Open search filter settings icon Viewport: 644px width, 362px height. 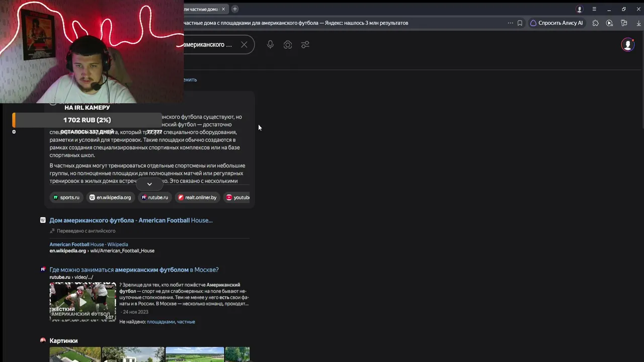[305, 45]
